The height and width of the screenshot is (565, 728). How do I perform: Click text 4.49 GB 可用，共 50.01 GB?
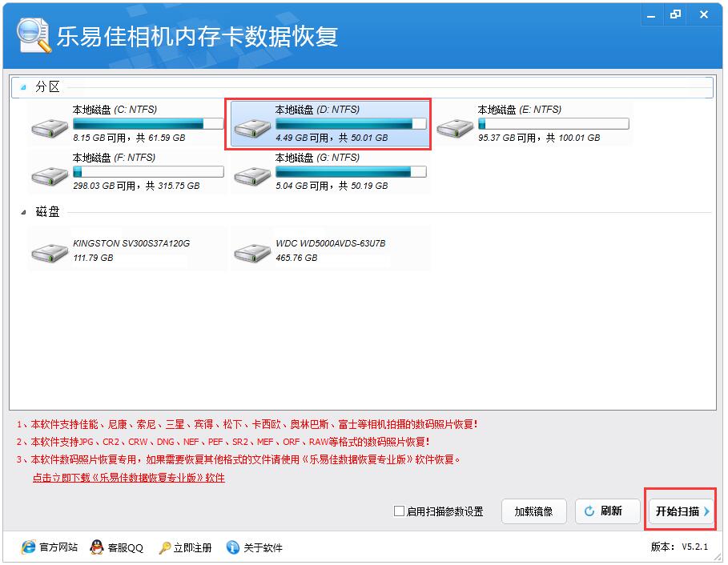pos(332,138)
